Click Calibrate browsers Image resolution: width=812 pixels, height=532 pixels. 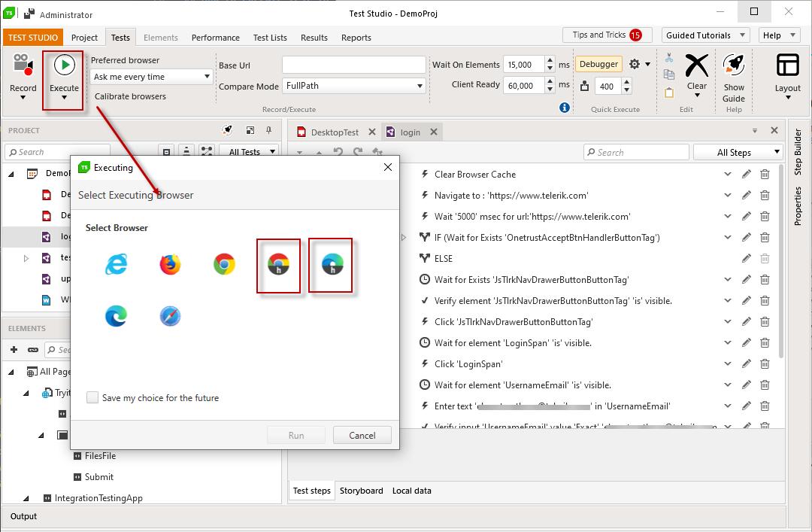tap(130, 96)
